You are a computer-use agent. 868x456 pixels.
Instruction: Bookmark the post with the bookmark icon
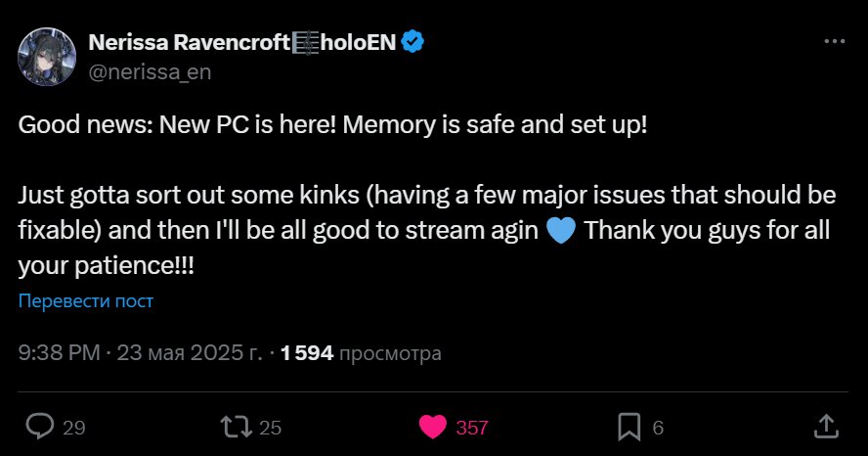pyautogui.click(x=629, y=428)
